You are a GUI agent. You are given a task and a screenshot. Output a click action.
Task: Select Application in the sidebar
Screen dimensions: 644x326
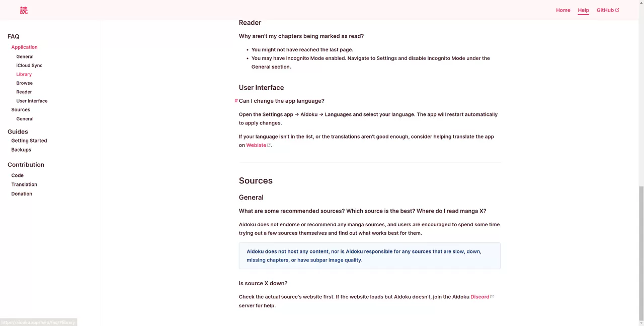click(24, 47)
